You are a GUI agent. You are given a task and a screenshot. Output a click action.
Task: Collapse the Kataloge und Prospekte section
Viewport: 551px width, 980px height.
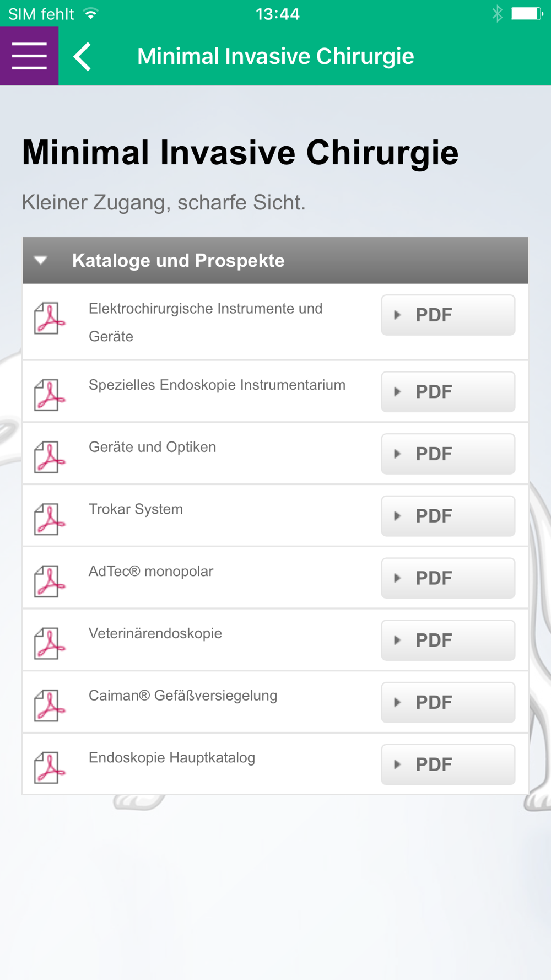(41, 260)
